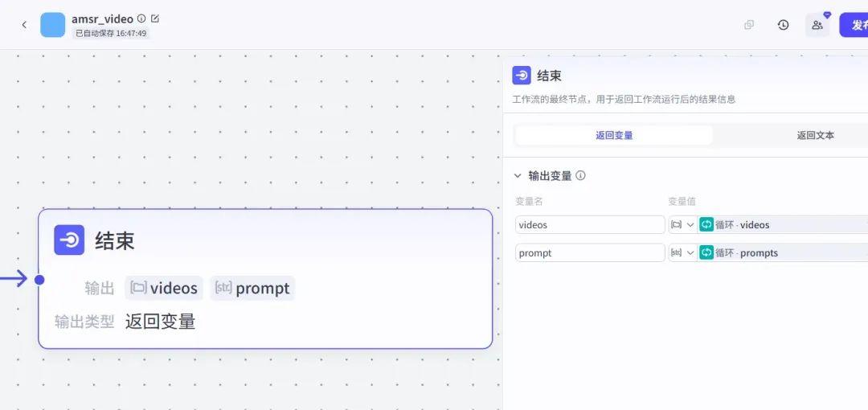
Task: Collapse the 输出变量 section
Action: coord(518,175)
